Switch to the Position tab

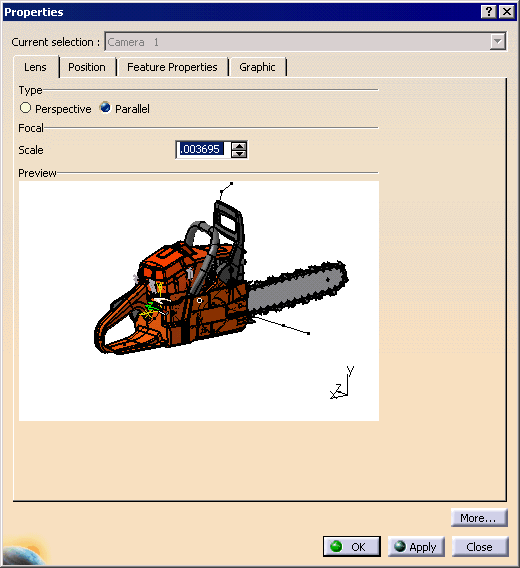tap(87, 67)
